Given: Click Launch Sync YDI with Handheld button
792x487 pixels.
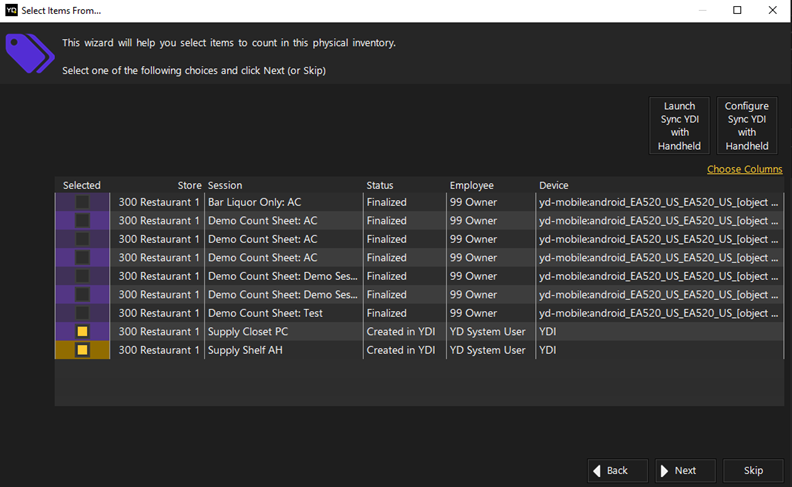Looking at the screenshot, I should tap(679, 126).
